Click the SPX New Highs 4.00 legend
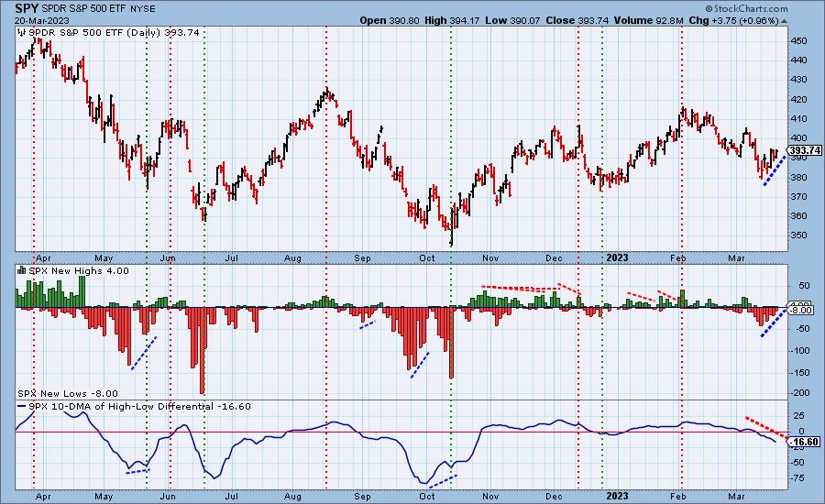 point(79,270)
